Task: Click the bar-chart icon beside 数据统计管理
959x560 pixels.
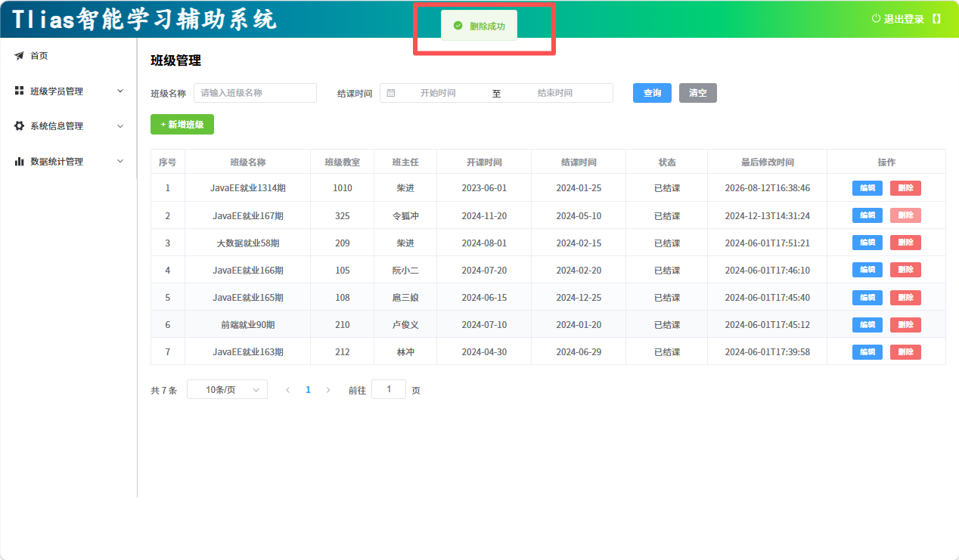Action: coord(19,161)
